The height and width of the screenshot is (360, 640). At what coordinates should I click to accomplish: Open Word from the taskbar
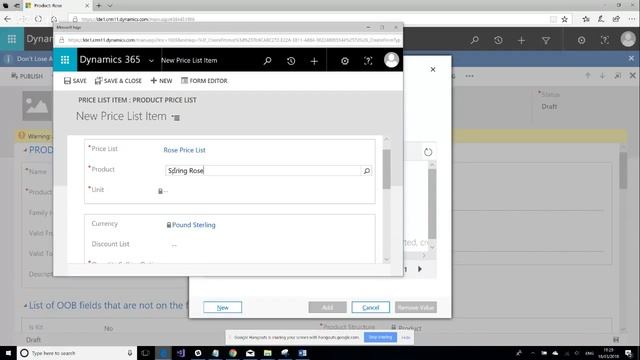pos(302,353)
